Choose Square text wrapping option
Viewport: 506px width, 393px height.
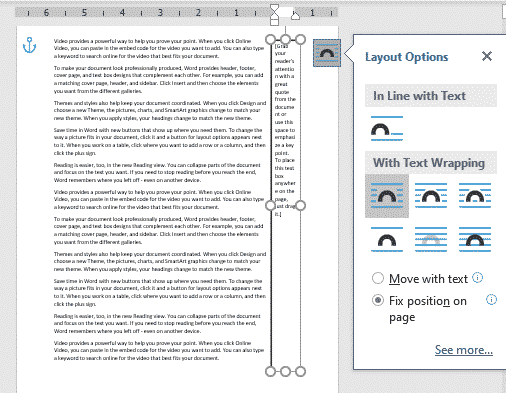coord(387,196)
